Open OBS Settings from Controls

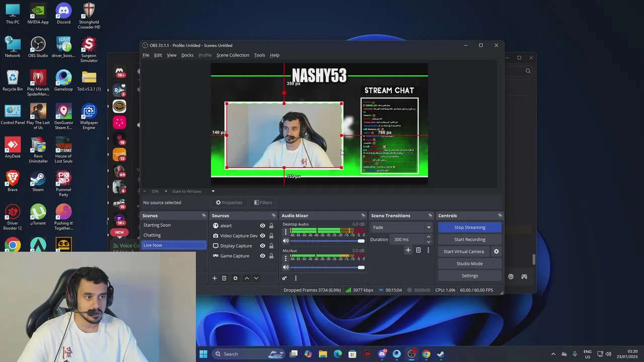point(470,276)
